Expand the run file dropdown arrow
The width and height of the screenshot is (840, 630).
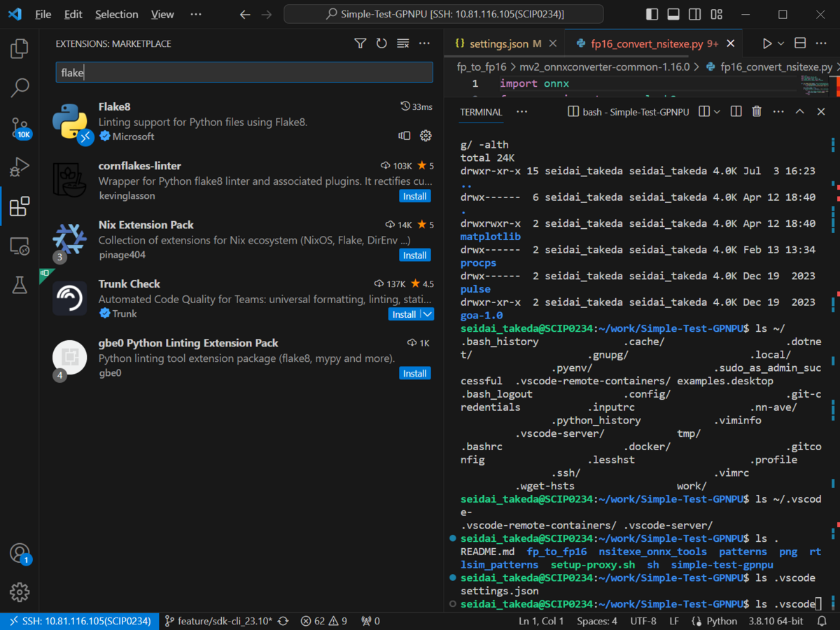point(781,43)
